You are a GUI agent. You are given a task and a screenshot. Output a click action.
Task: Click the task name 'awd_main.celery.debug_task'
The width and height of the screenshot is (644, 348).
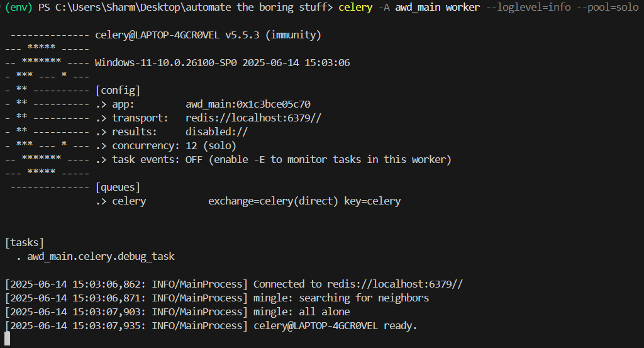point(101,256)
